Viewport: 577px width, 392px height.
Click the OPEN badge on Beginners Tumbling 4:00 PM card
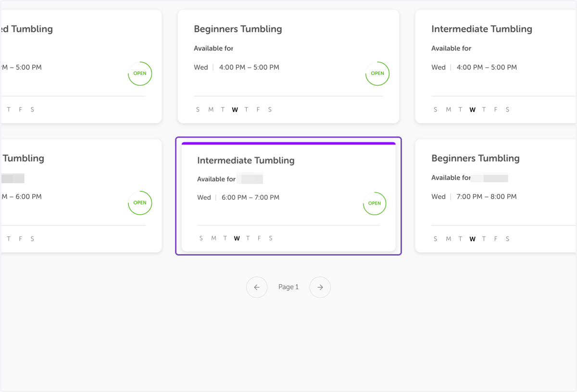tap(377, 73)
